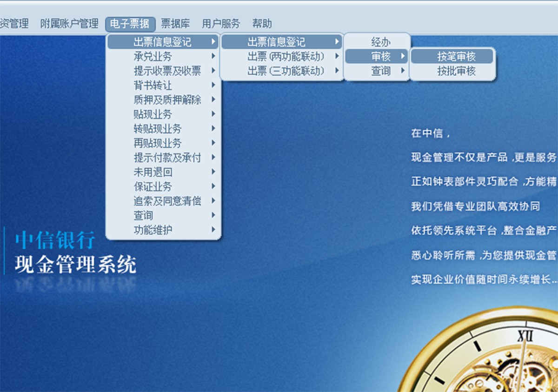Open the 帮助 menu
The width and height of the screenshot is (558, 392).
(x=262, y=24)
